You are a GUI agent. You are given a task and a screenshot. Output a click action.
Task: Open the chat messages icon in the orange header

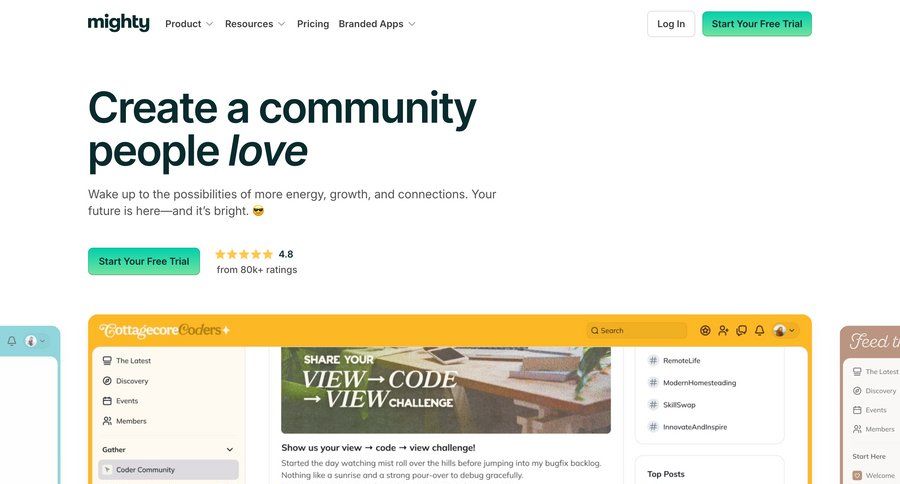click(741, 330)
